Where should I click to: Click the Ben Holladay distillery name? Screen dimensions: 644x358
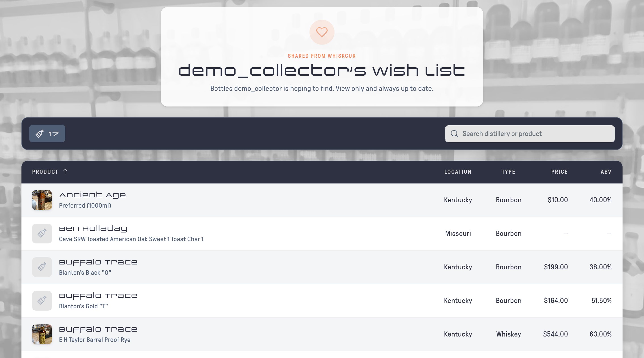pos(93,228)
